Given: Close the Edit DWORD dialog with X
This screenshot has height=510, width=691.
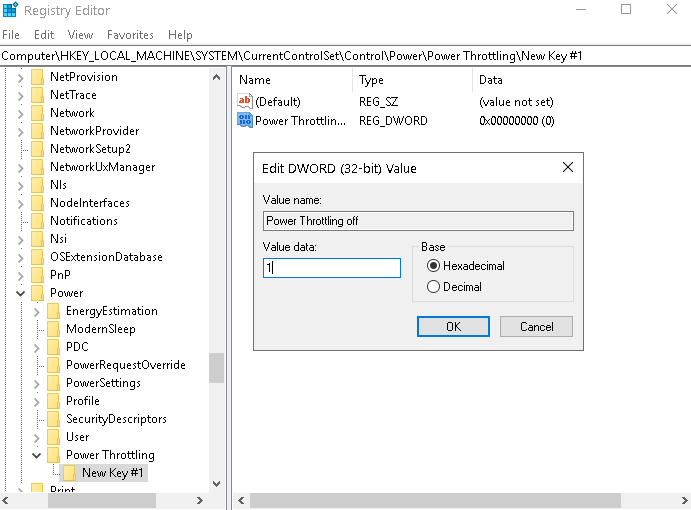Looking at the screenshot, I should (x=568, y=167).
